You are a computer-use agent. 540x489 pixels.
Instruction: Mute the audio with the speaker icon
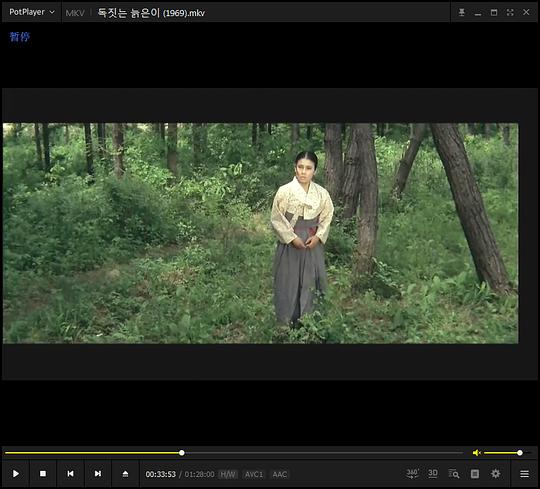(x=476, y=453)
